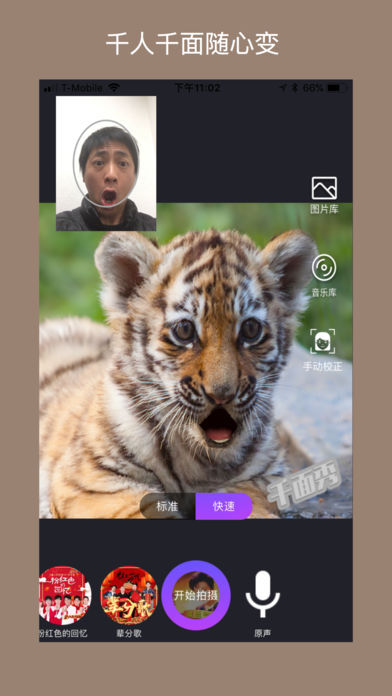Open the 图片库 picture library icon
Viewport: 392px width, 696px height.
point(324,188)
